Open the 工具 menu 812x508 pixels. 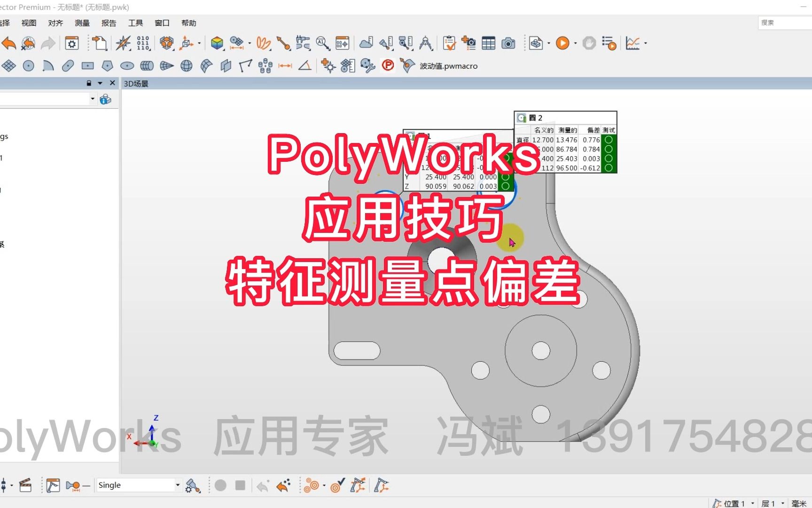point(136,23)
